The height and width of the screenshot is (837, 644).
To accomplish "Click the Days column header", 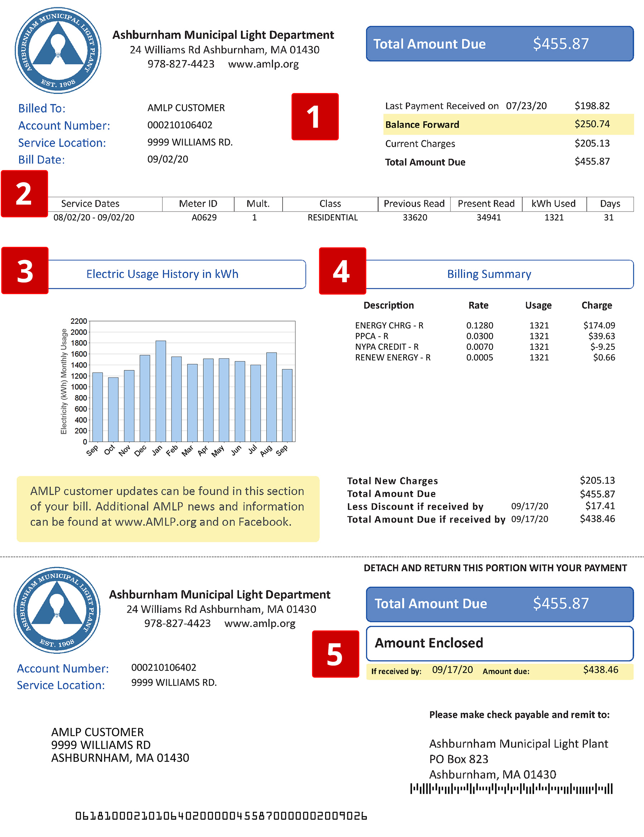I will click(610, 204).
